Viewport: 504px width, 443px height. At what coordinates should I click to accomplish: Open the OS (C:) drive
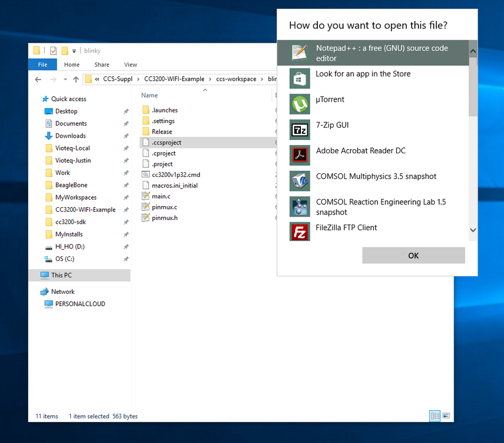64,259
